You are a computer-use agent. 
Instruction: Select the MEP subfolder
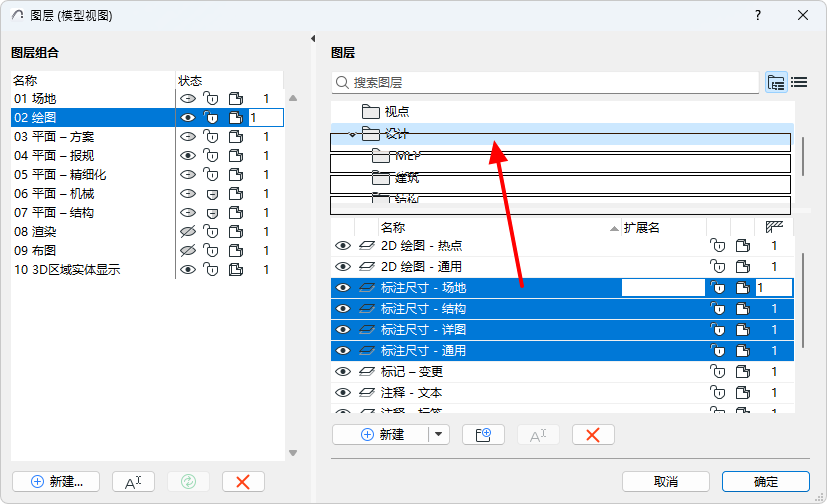coord(396,156)
